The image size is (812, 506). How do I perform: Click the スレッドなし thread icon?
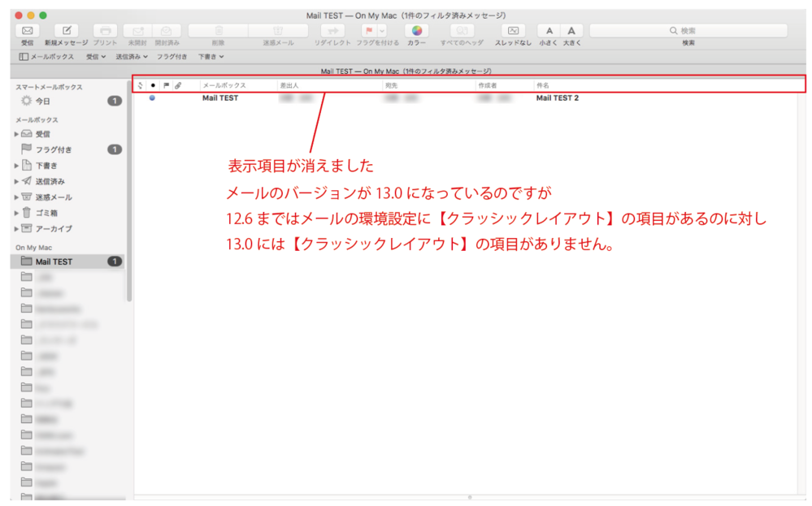point(513,30)
